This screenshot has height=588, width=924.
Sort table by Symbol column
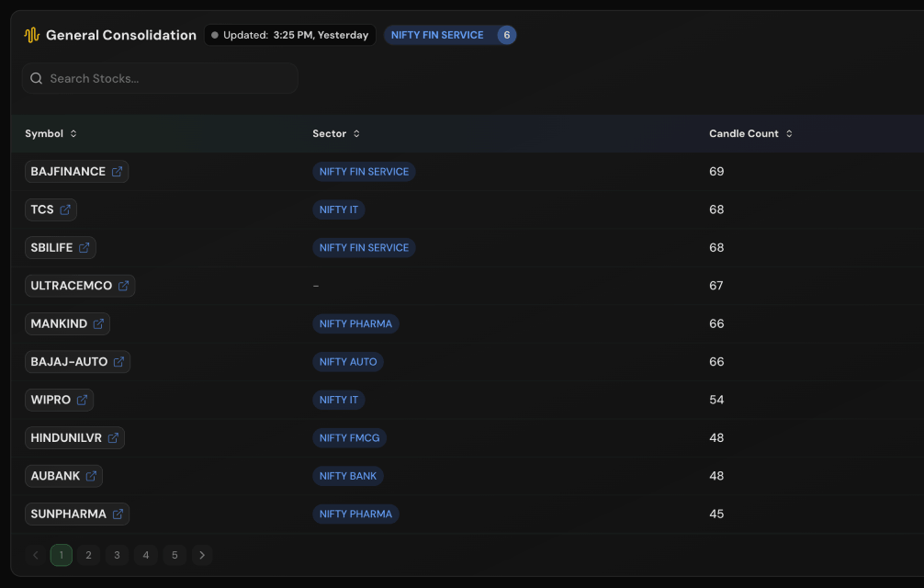(x=51, y=134)
